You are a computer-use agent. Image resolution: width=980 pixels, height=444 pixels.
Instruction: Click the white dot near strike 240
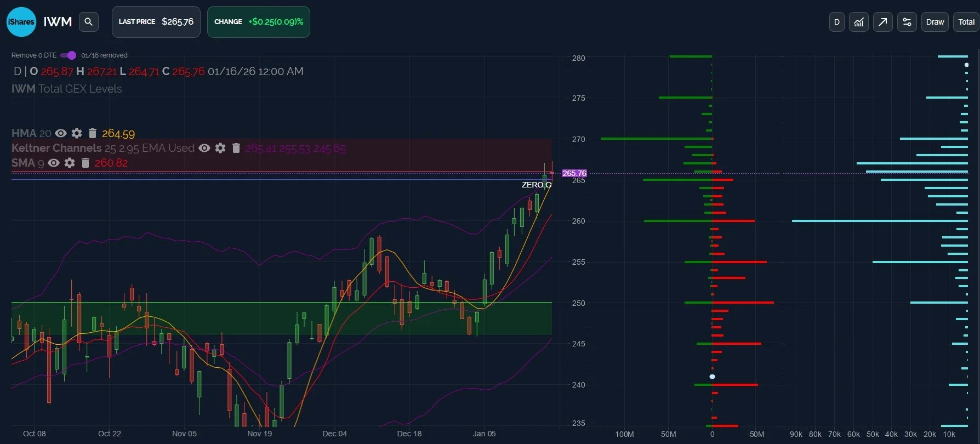click(x=713, y=377)
